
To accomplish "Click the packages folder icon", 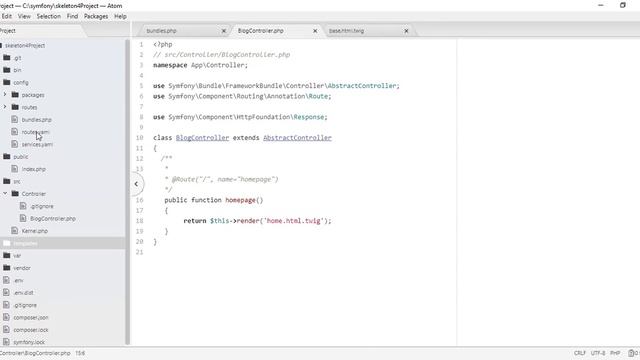I will click(15, 95).
